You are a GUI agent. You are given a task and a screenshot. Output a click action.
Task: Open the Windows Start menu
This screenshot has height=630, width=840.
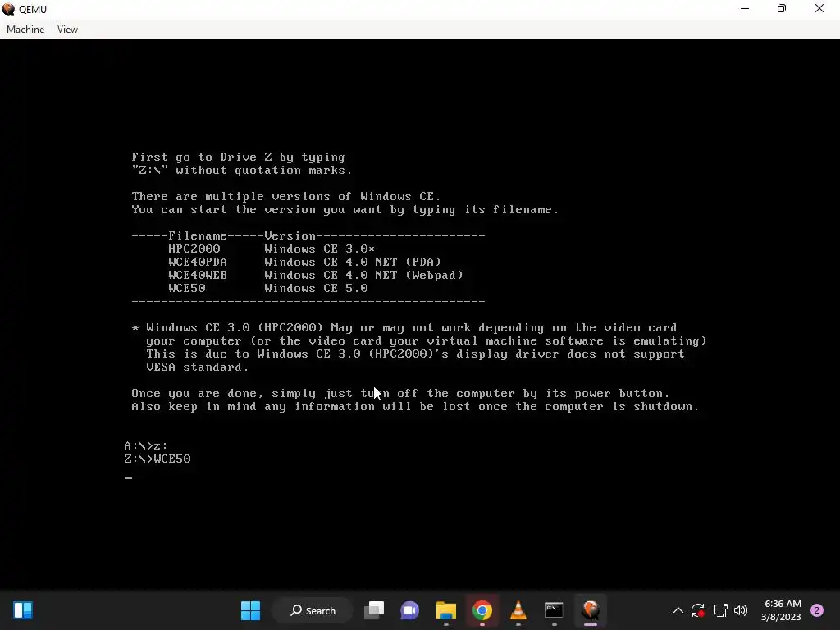tap(250, 610)
